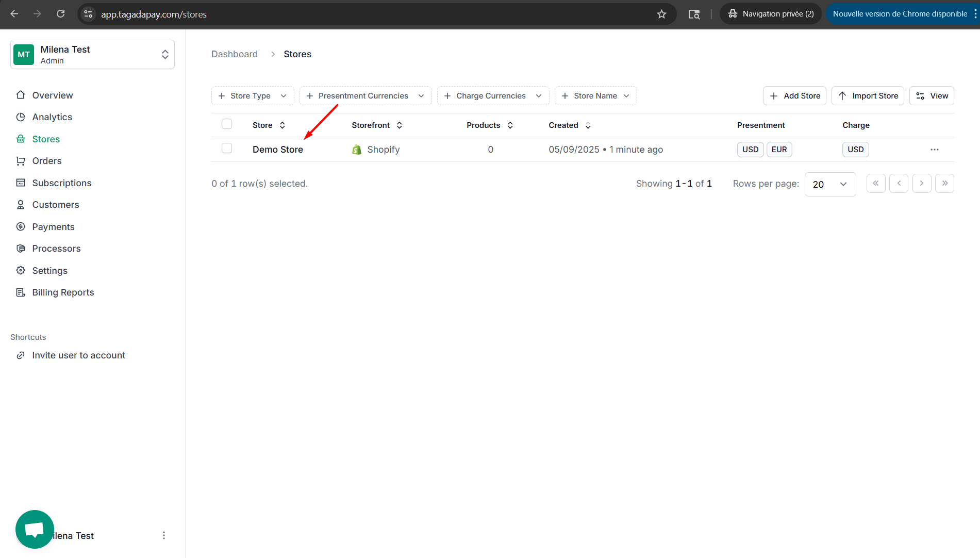
Task: Click the Charge column header
Action: [856, 125]
